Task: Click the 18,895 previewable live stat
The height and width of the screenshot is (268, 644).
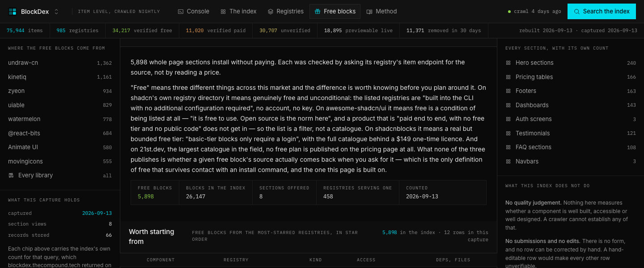Action: pos(358,30)
